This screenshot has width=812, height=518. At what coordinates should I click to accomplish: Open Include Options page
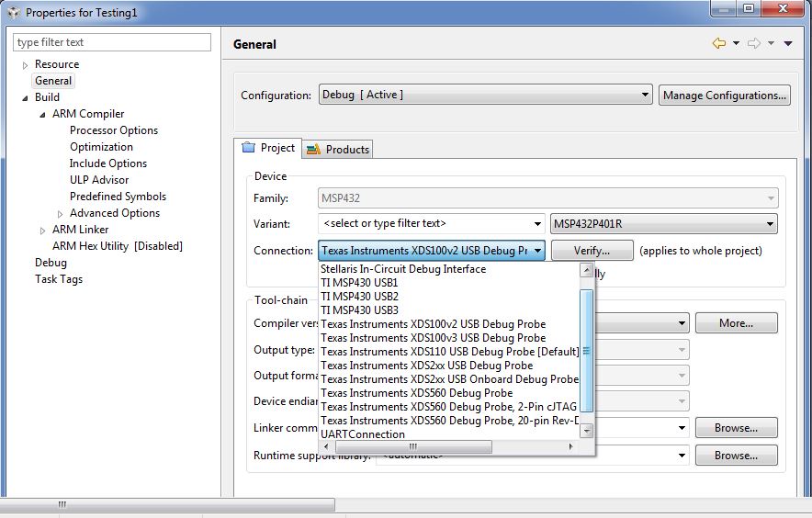point(108,163)
